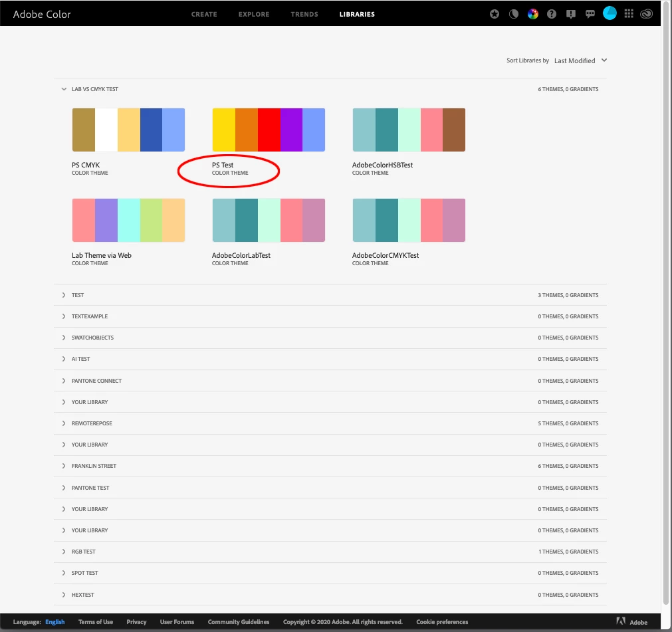Switch to the Explore tab
Screen dimensions: 672x632
tap(254, 14)
